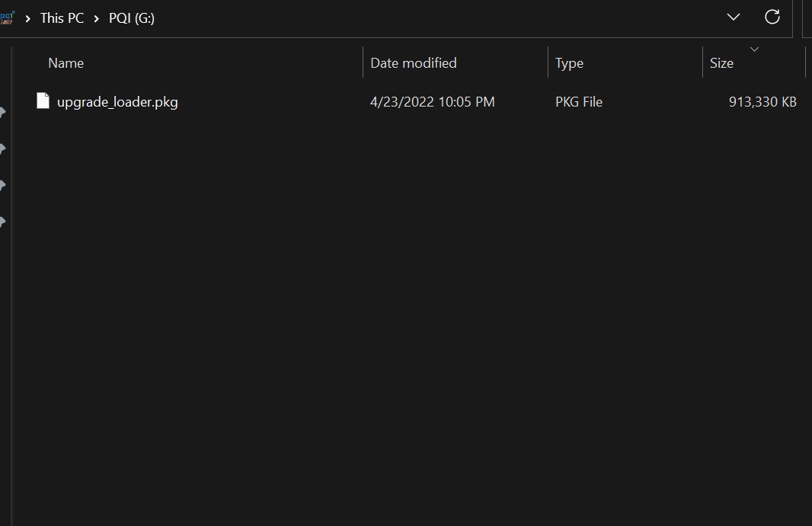Sort files by the Name column header

click(x=66, y=63)
